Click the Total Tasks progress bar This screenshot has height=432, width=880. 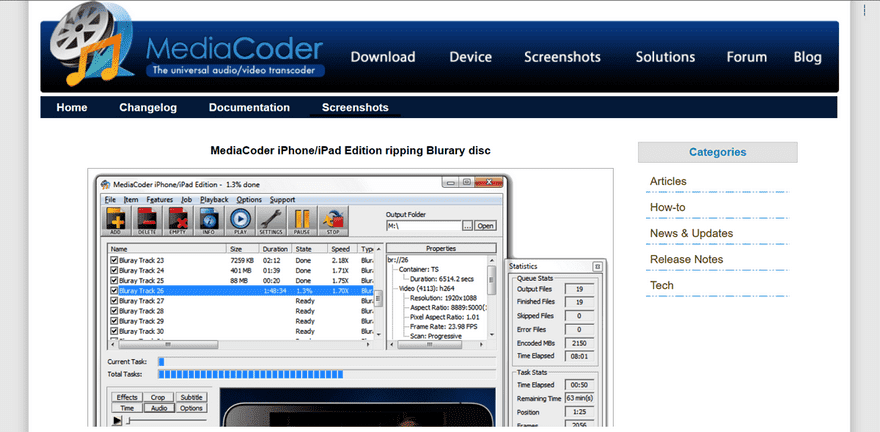(x=327, y=374)
